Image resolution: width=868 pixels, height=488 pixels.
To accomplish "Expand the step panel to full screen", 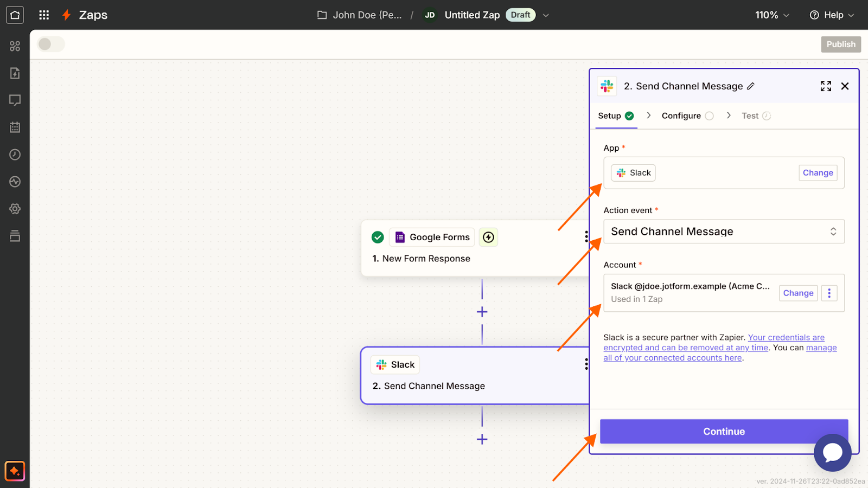I will tap(826, 86).
